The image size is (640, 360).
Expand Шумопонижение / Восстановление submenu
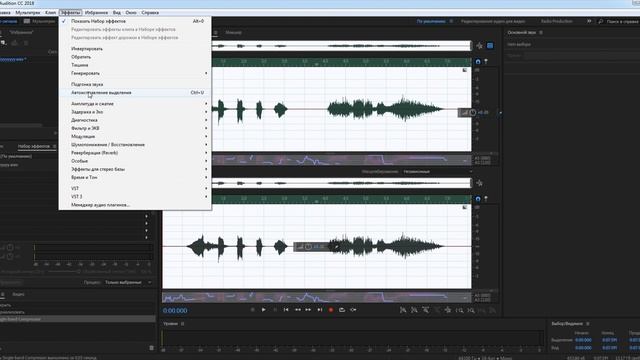(135, 144)
